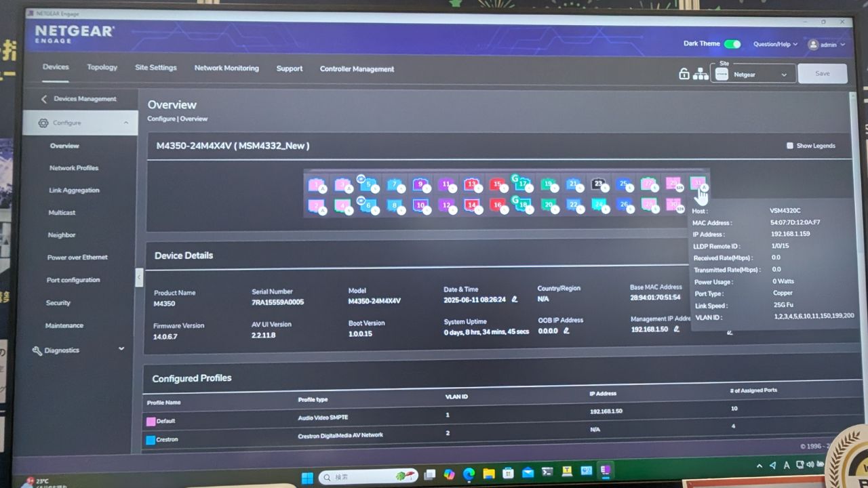Image resolution: width=868 pixels, height=488 pixels.
Task: Switch to the Topology tab
Action: coord(102,67)
